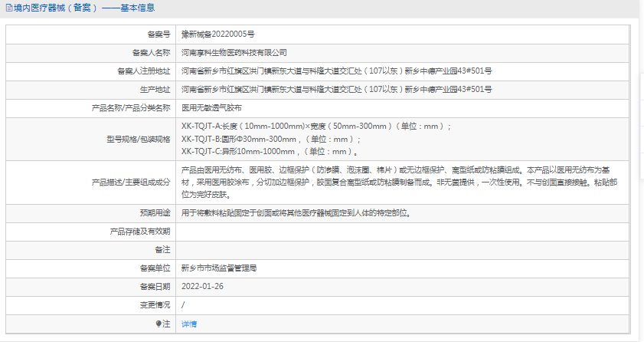Image resolution: width=644 pixels, height=342 pixels.
Task: Click the 备案人注册地址 row label
Action: click(144, 71)
